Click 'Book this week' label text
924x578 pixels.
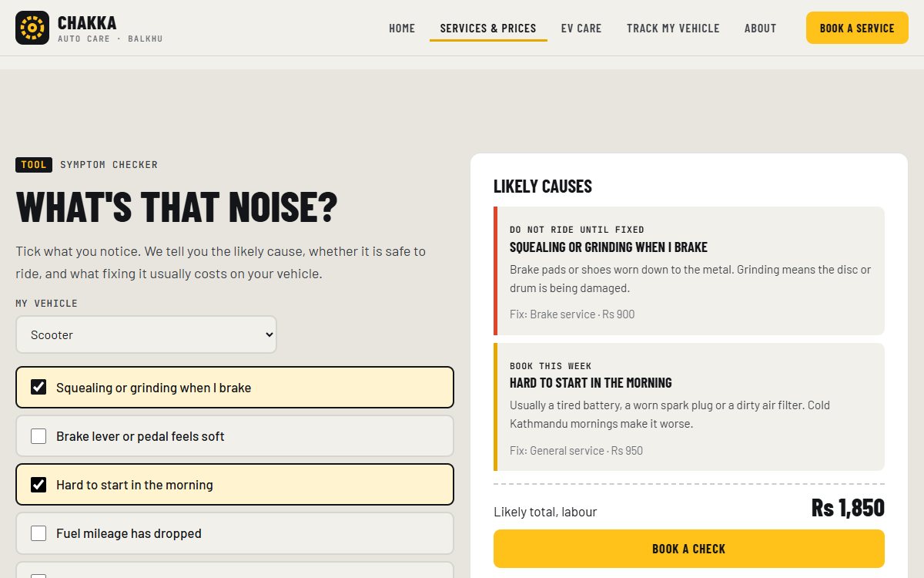point(551,366)
